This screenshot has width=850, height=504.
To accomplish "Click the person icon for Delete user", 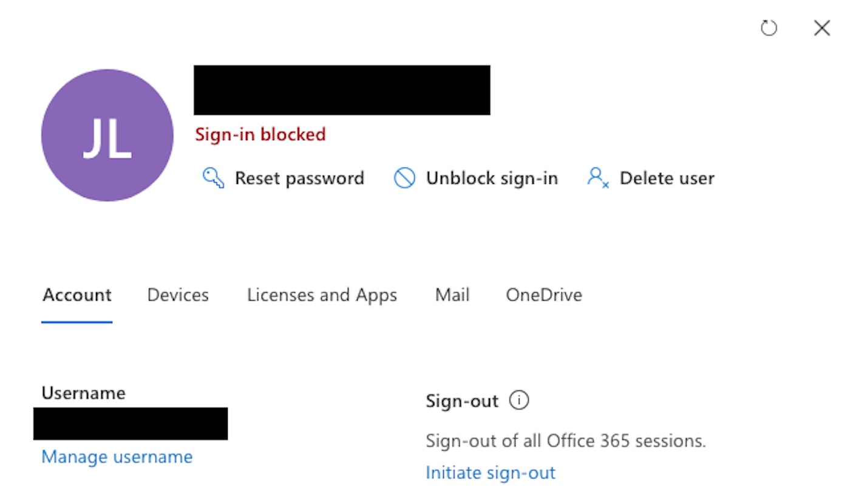I will tap(597, 178).
